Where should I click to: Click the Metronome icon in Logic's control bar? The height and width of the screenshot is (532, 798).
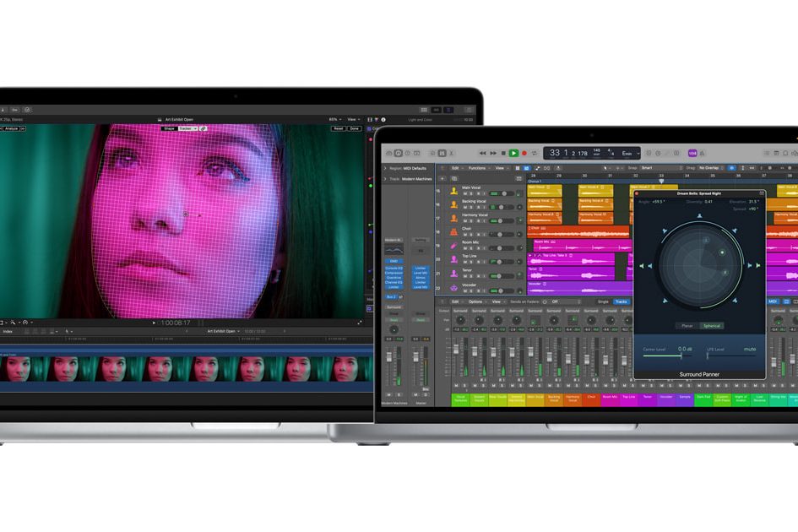click(x=658, y=152)
